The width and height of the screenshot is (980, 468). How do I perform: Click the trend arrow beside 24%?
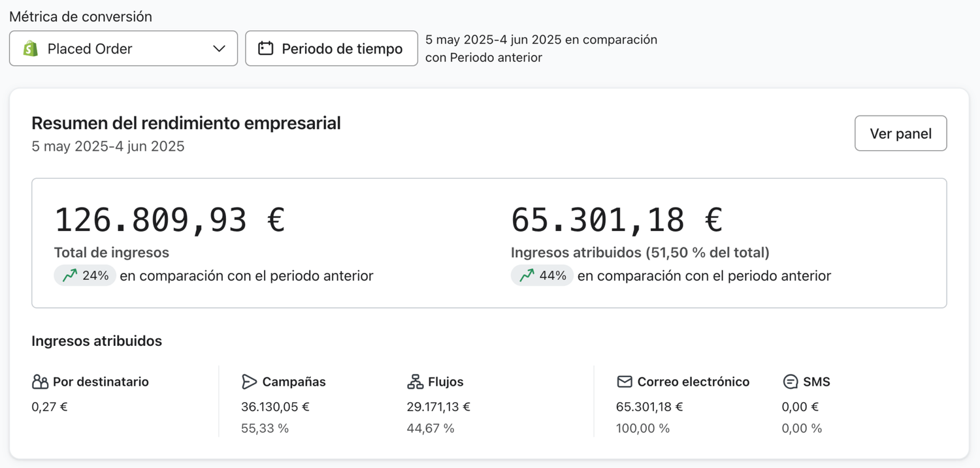[x=70, y=275]
